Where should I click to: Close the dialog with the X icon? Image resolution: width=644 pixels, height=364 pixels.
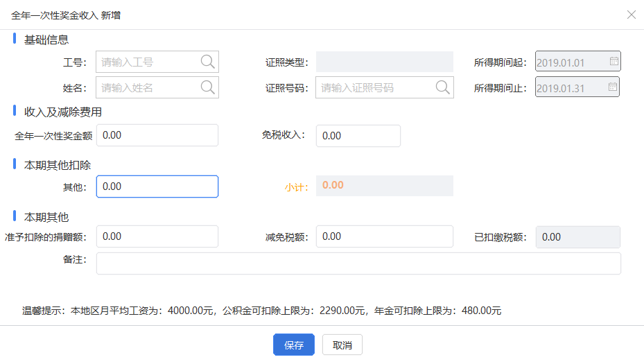pos(632,15)
